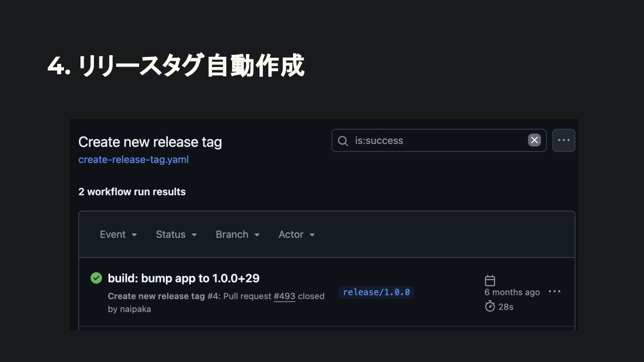Click the calendar icon beside 6 months ago

pos(490,280)
